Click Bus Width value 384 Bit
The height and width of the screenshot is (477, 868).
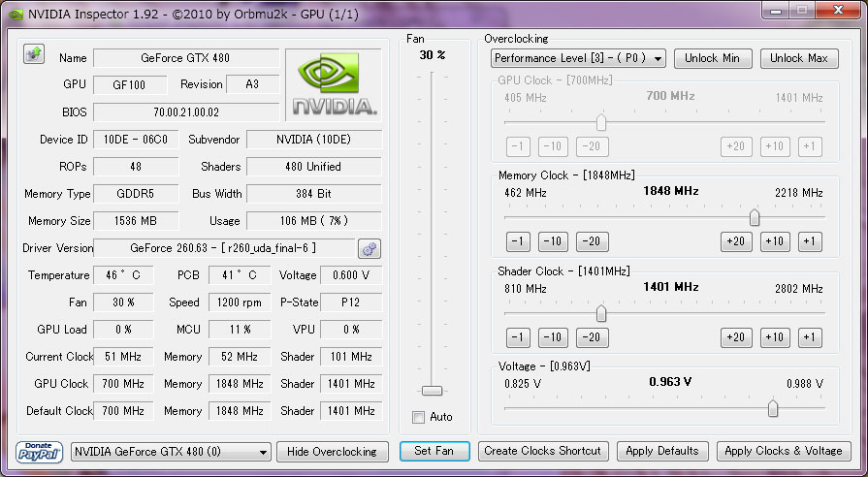[x=314, y=194]
